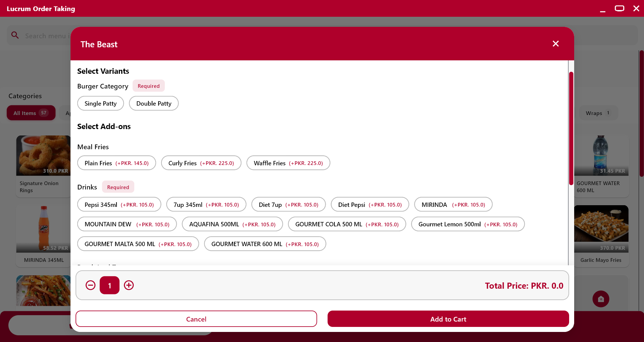Select Double Patty variant

point(153,104)
